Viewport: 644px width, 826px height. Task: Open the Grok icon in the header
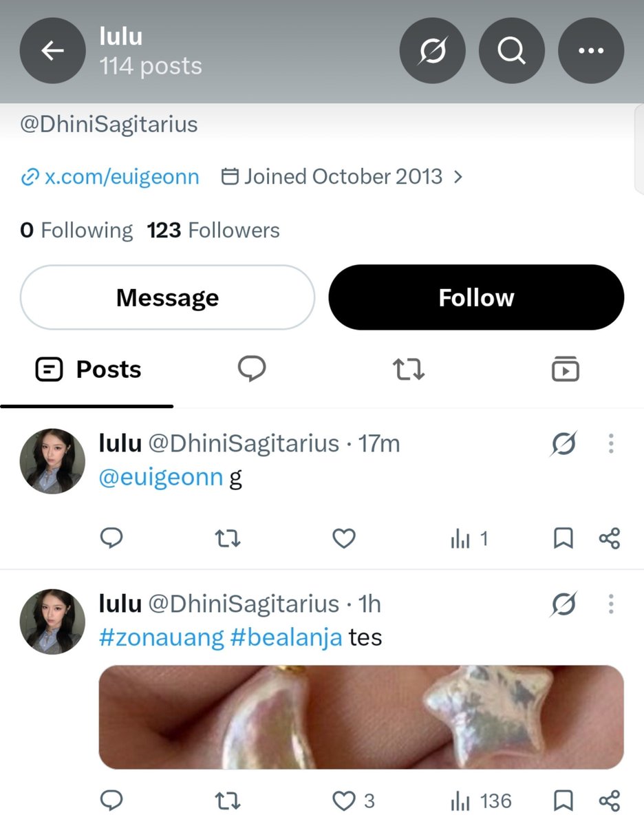(432, 51)
